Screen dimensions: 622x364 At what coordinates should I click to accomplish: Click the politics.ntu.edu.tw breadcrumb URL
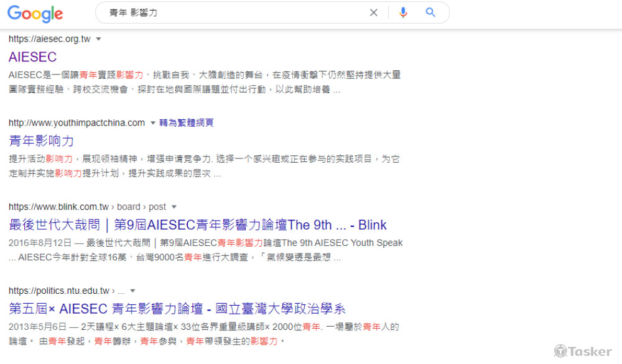pos(59,291)
